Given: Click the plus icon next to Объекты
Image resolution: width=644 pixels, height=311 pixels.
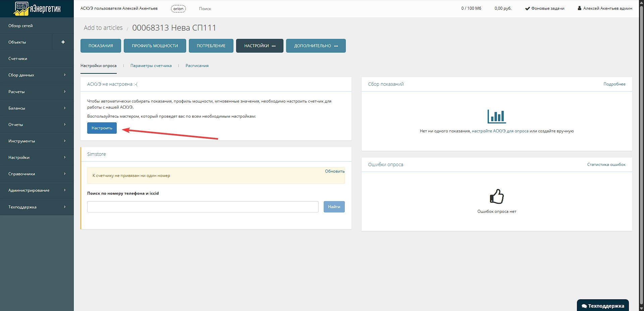Looking at the screenshot, I should pos(63,42).
